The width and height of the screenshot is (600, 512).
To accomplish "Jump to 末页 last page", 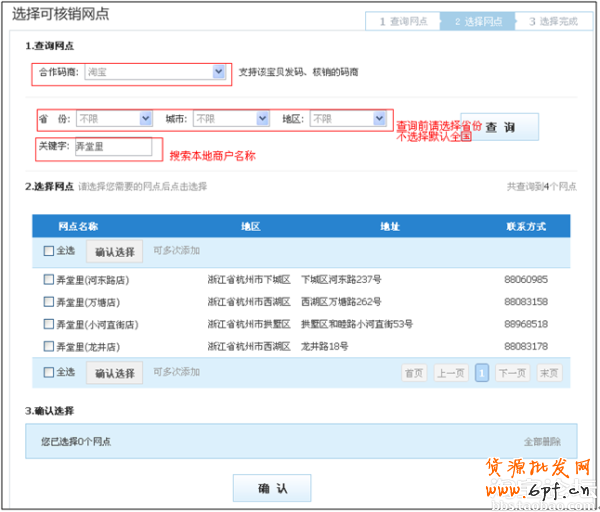I will coord(549,373).
